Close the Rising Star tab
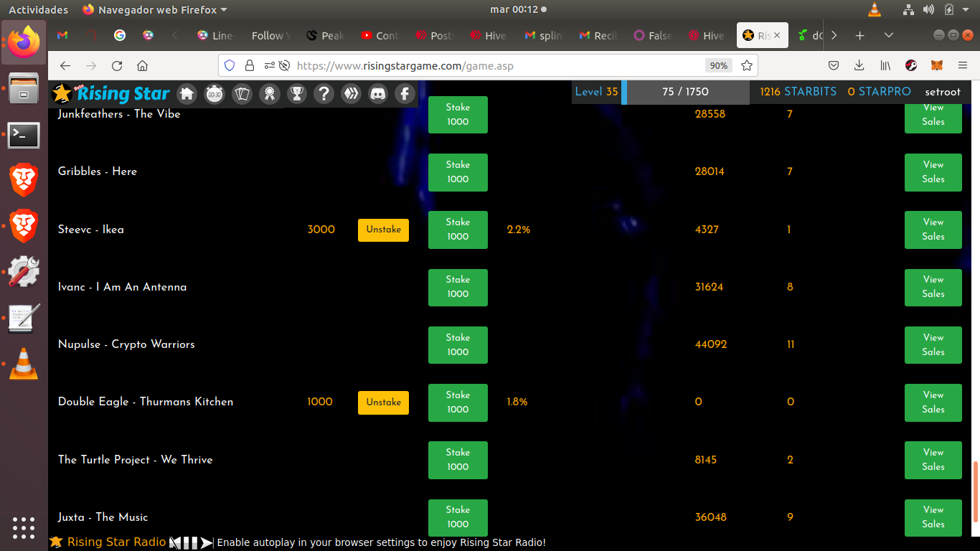This screenshot has width=980, height=551. [x=777, y=35]
